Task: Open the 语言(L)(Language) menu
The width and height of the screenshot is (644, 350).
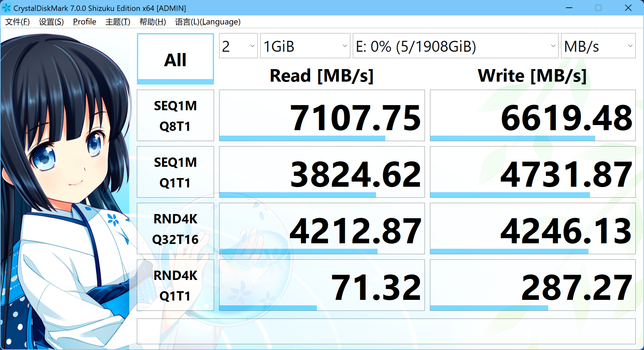Action: click(208, 22)
